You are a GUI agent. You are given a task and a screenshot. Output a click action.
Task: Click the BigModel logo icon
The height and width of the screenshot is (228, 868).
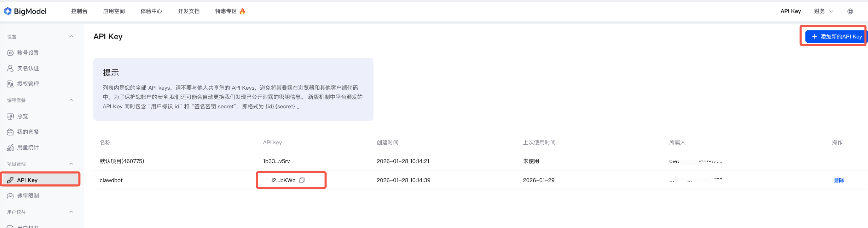pos(8,11)
